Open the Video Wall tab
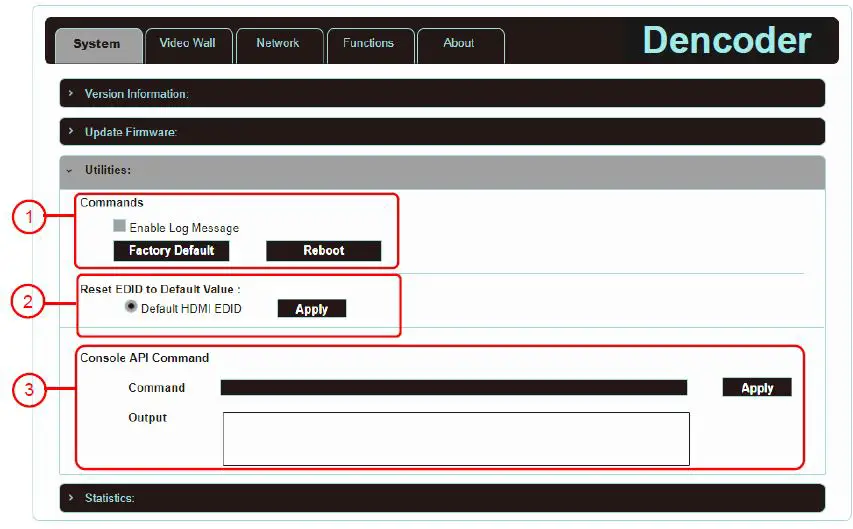Image resolution: width=853 pixels, height=529 pixels. coord(188,46)
